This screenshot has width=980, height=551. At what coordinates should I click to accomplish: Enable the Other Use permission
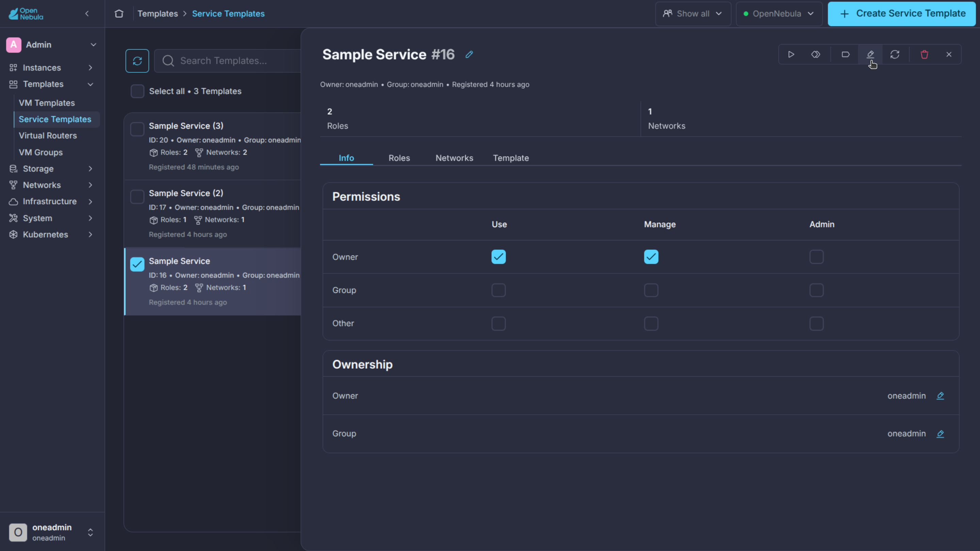pos(499,323)
